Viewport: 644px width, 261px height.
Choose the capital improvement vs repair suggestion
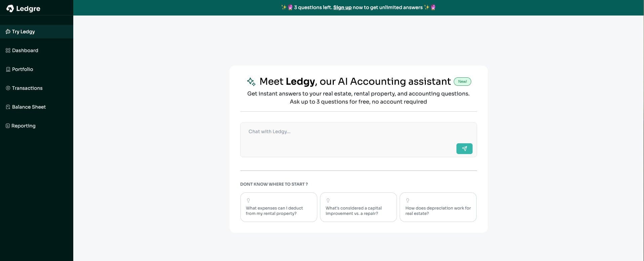358,207
